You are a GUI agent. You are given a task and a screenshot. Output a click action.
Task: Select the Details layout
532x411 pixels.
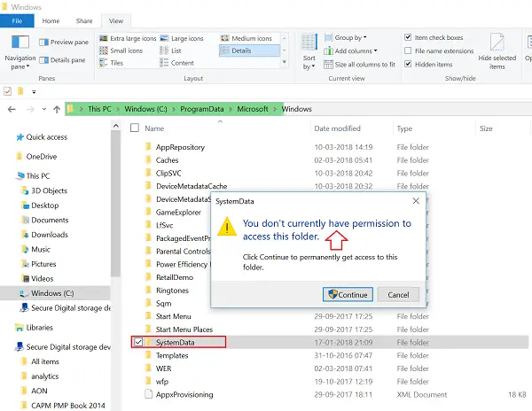[x=249, y=50]
